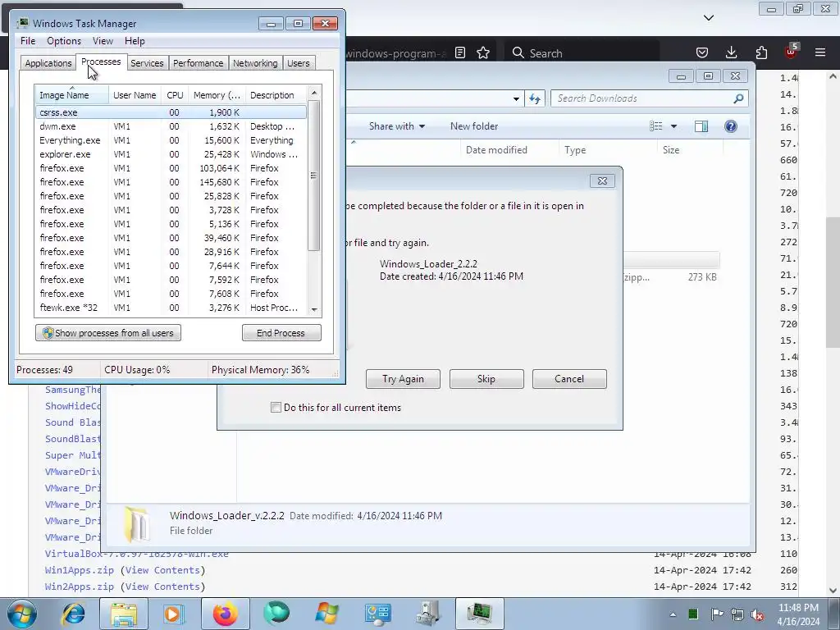The height and width of the screenshot is (630, 840).
Task: Click Show processes from all users
Action: point(108,333)
